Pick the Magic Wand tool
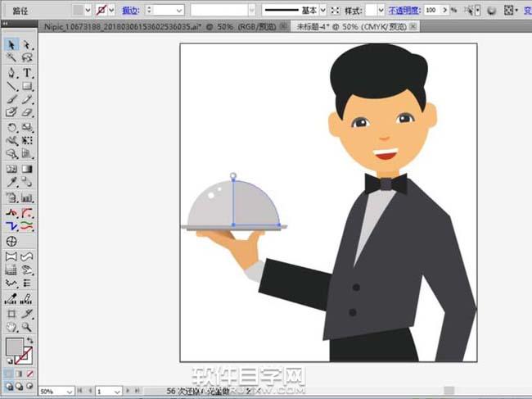 [11, 58]
